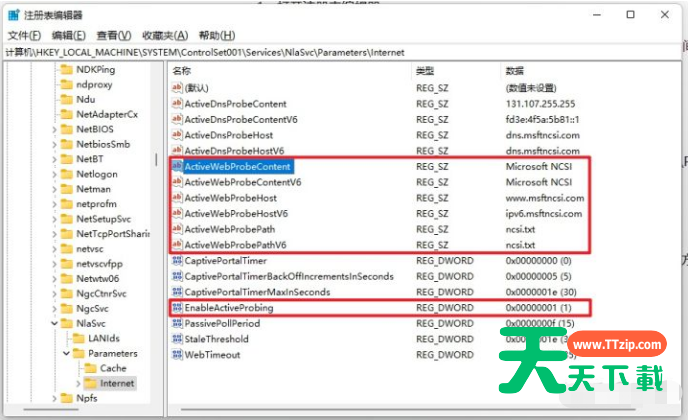Select the NetTcpPortSharing key in tree
This screenshot has height=420, width=691.
click(113, 234)
